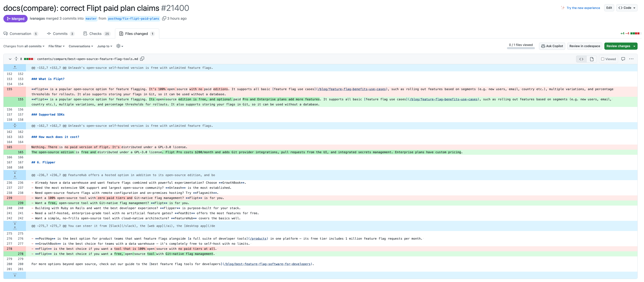Comment on this file icon
The width and height of the screenshot is (644, 282).
(x=623, y=59)
